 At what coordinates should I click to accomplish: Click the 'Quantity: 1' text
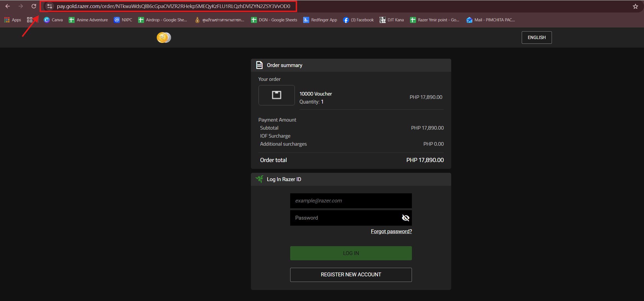click(x=311, y=102)
